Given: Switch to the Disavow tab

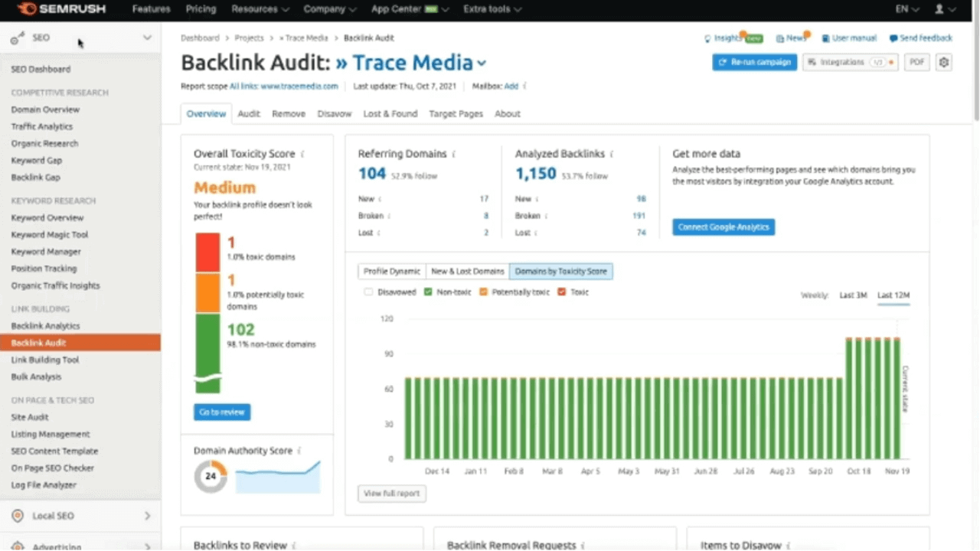Looking at the screenshot, I should point(335,113).
